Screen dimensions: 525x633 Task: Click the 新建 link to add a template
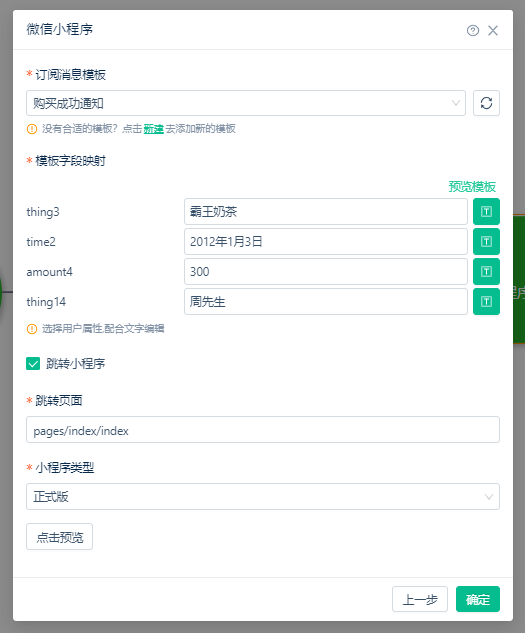(x=153, y=129)
